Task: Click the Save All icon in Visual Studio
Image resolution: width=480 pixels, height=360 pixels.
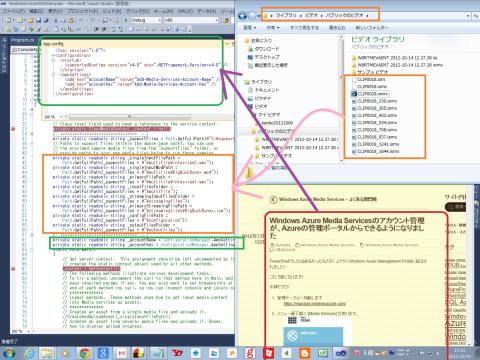Action: 45,20
